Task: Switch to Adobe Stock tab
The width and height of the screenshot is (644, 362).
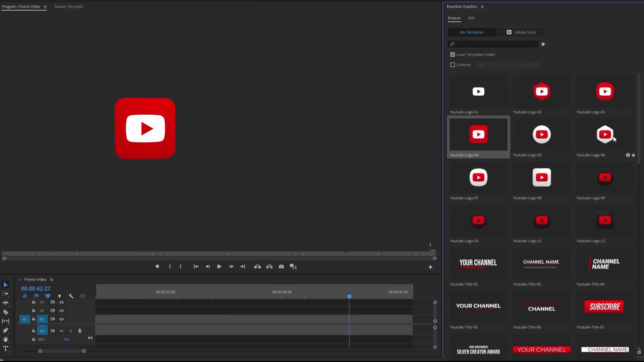Action: tap(522, 32)
